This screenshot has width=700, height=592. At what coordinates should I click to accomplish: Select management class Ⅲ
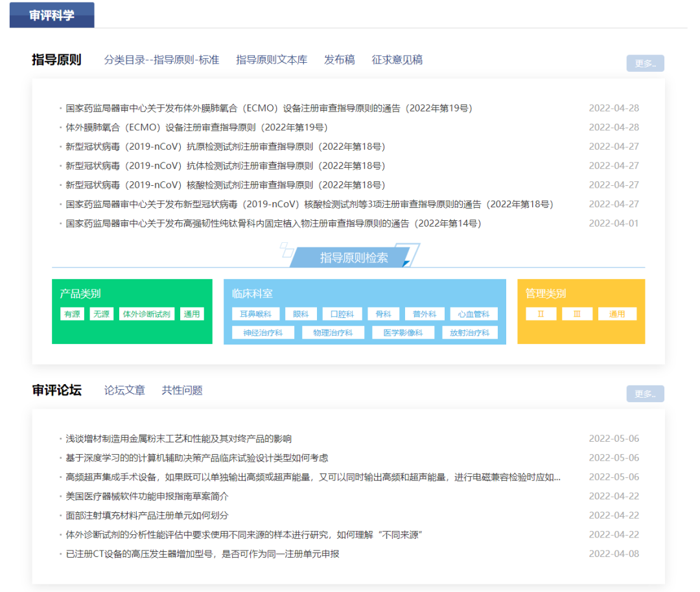(x=577, y=314)
